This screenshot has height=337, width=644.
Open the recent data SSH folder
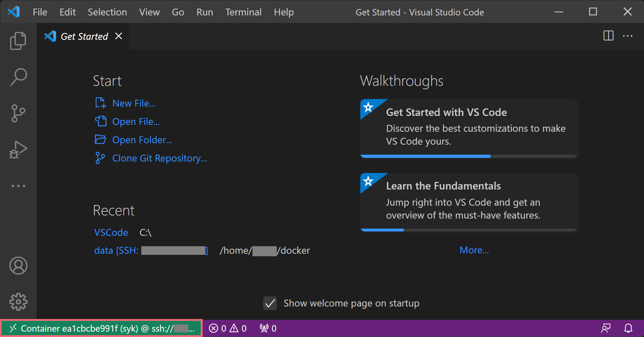click(x=151, y=251)
